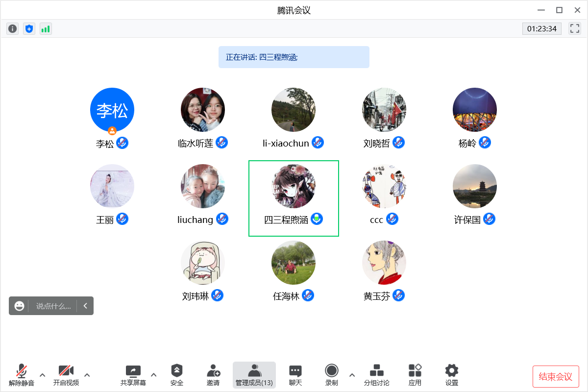
Task: Select 刘晓哲's avatar photo
Action: coord(384,110)
